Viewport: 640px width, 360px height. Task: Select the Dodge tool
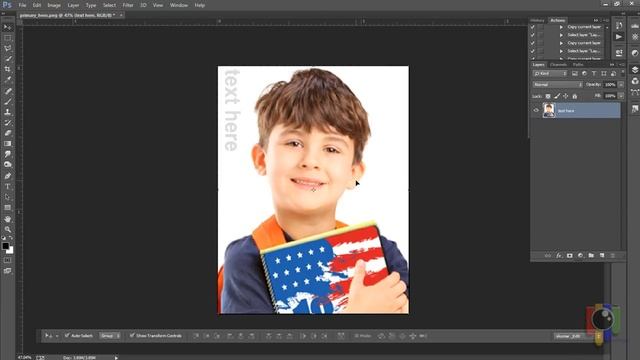coord(7,164)
